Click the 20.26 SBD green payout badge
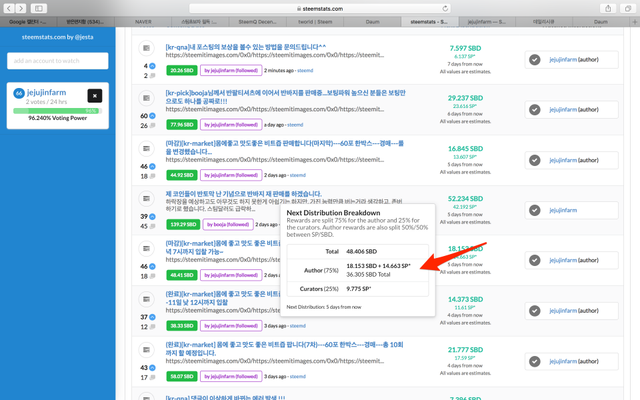640x400 pixels. pos(182,71)
